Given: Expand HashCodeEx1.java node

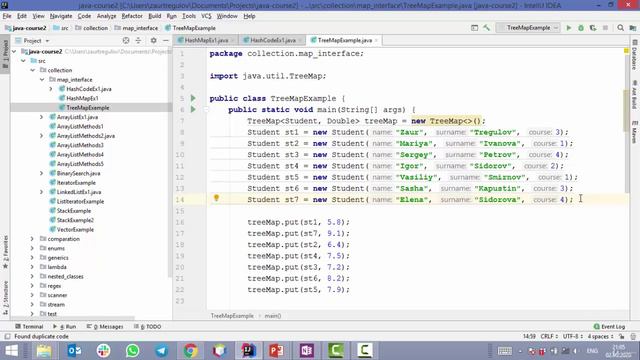Looking at the screenshot, I should [x=51, y=89].
